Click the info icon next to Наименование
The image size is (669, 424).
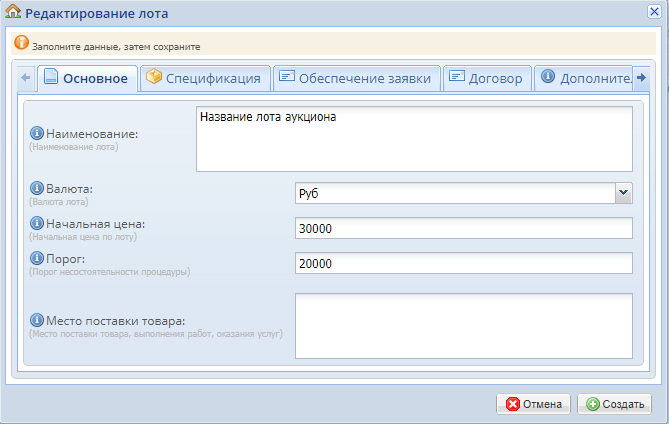(x=38, y=133)
